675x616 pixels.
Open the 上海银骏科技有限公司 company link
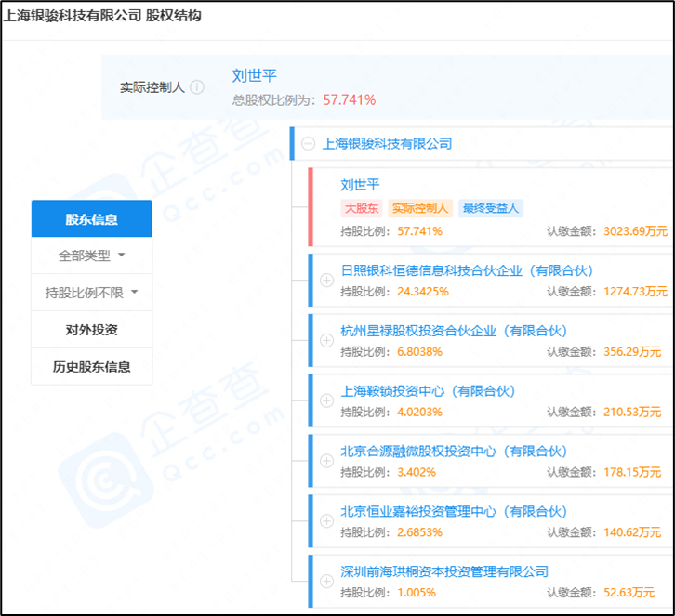(x=387, y=144)
